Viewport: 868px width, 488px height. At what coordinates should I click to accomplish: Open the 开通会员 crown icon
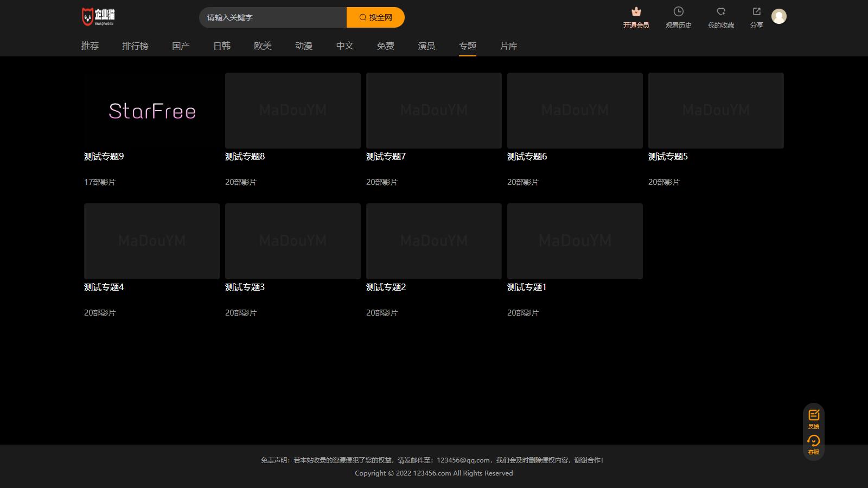(636, 12)
